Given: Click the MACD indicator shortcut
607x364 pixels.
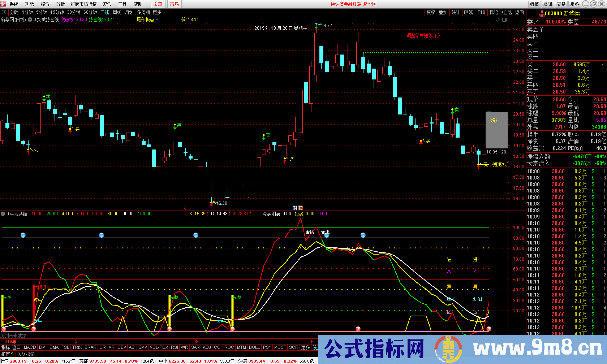Looking at the screenshot, I should click(x=30, y=347).
